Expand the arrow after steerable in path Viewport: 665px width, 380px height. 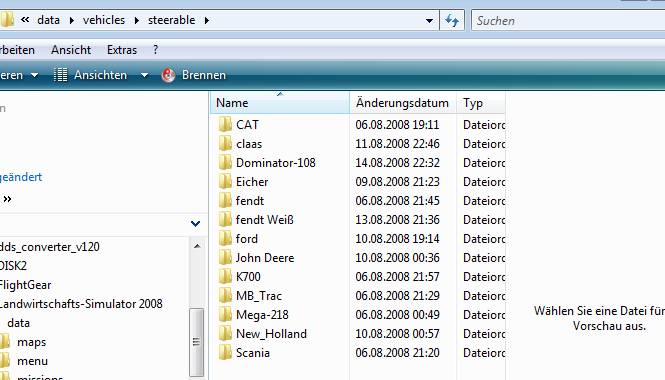pos(207,20)
